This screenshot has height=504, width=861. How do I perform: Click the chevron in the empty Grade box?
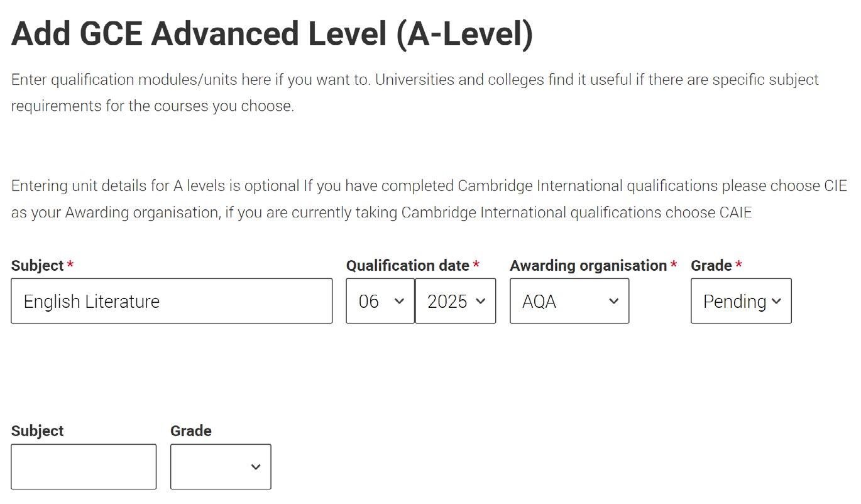click(256, 466)
